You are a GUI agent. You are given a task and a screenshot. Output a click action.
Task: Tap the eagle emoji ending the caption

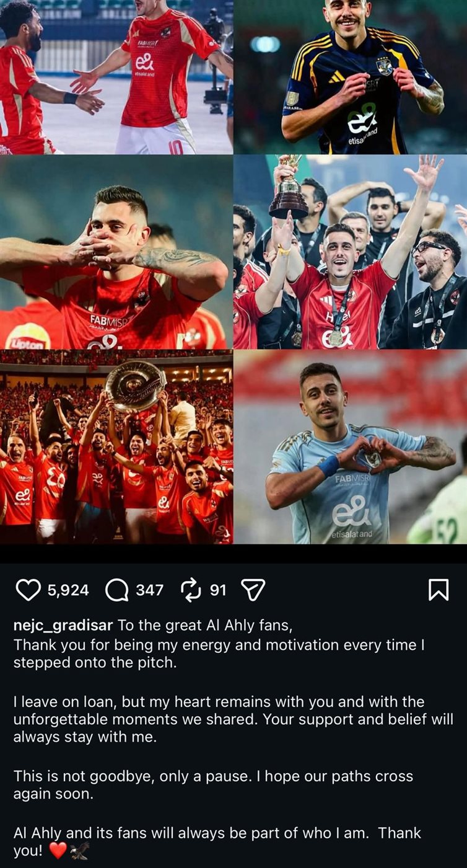[x=79, y=851]
